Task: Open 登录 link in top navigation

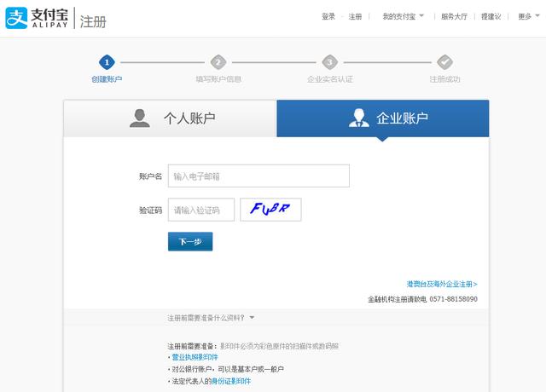Action: tap(328, 16)
